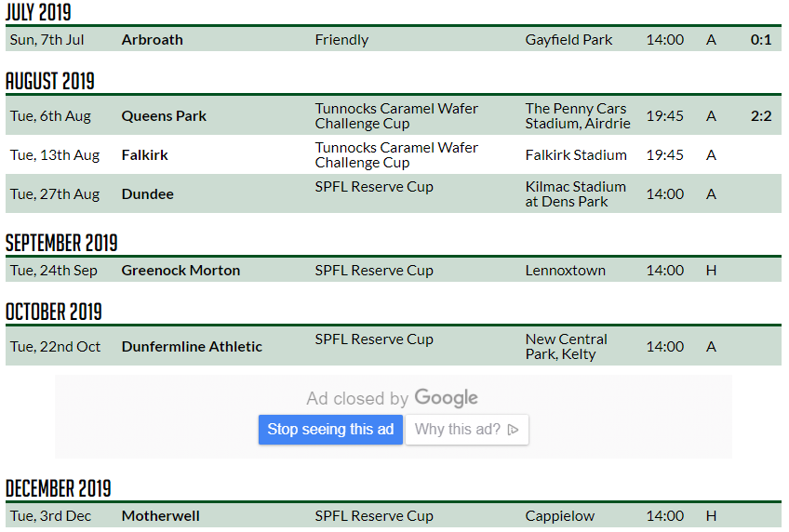Viewport: 789px width, 532px height.
Task: Click SPFL Reserve Cup in Motherwell row
Action: pyautogui.click(x=374, y=516)
